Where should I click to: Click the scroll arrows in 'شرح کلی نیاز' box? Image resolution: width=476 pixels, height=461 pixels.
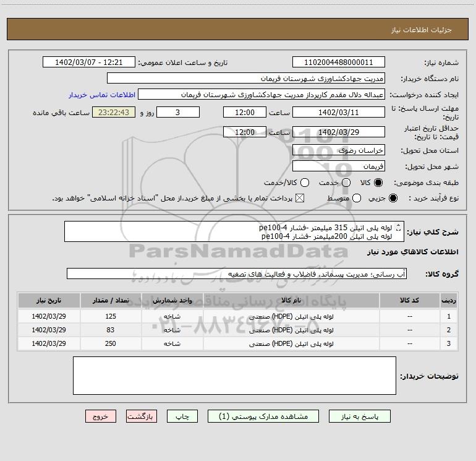pos(398,231)
